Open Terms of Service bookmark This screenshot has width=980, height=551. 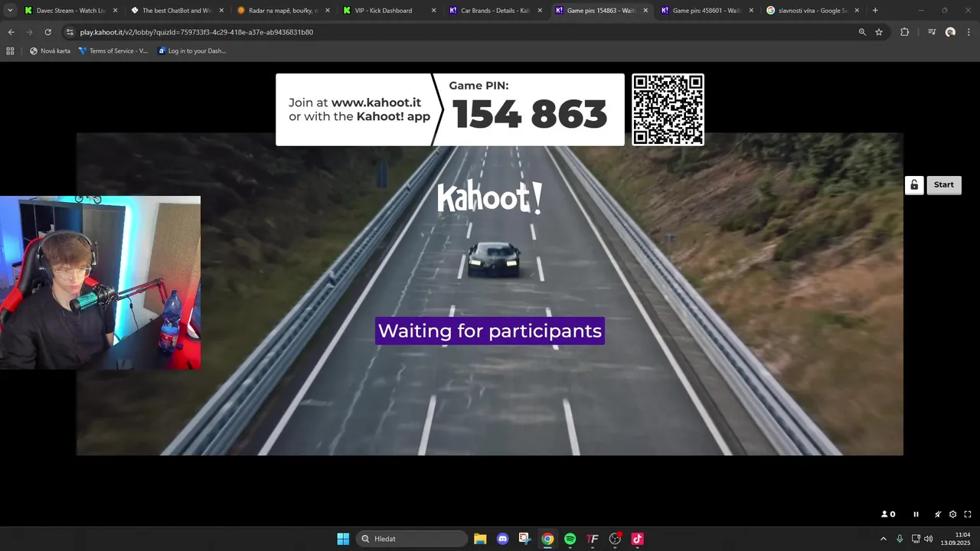click(113, 51)
